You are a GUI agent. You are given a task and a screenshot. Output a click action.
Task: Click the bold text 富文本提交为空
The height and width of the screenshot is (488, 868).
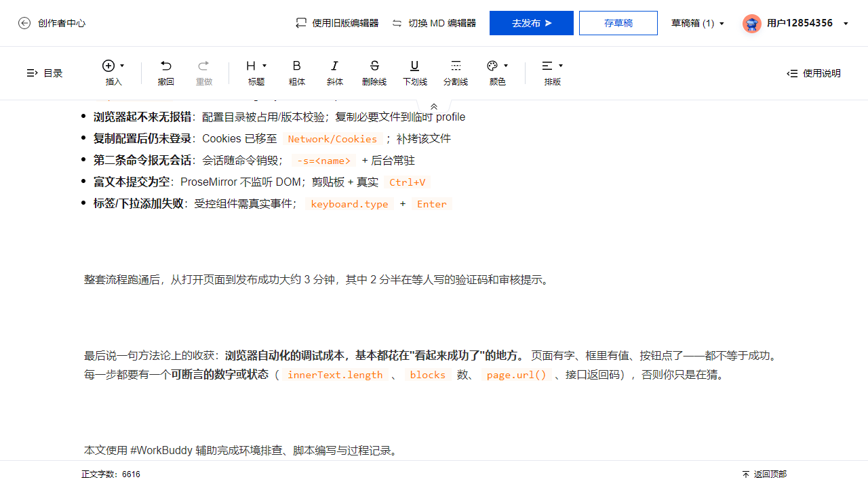(x=132, y=182)
